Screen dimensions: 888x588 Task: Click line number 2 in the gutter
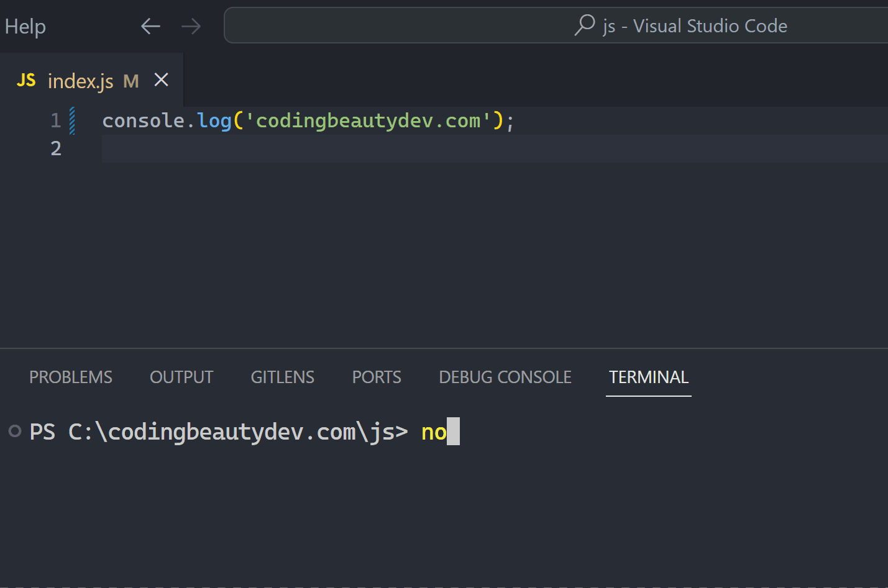click(x=56, y=148)
